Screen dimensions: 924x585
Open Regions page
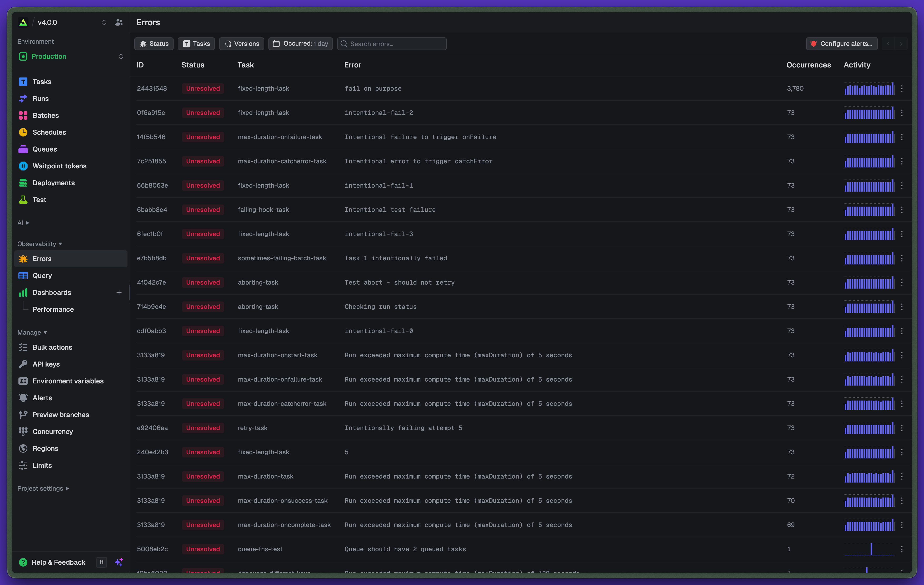coord(71,448)
